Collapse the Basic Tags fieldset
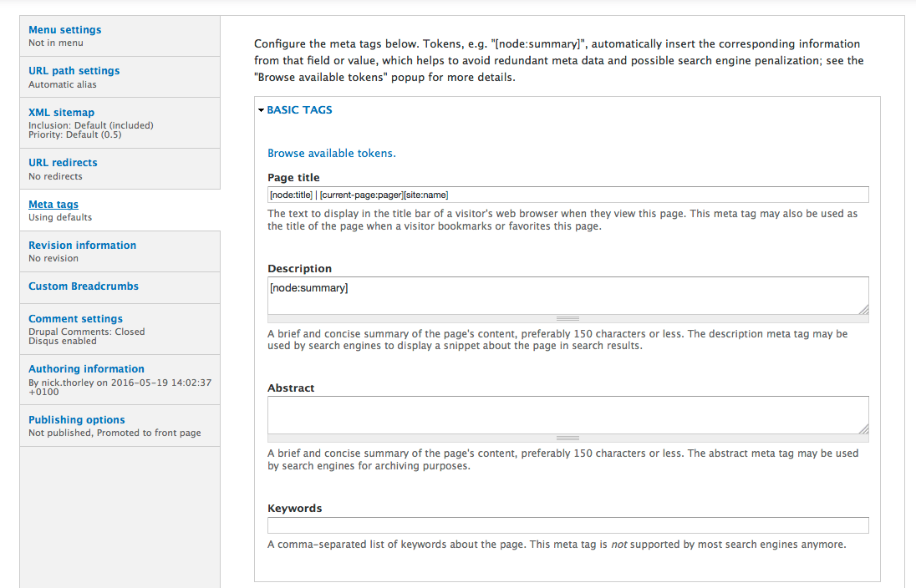Image resolution: width=916 pixels, height=588 pixels. point(299,109)
